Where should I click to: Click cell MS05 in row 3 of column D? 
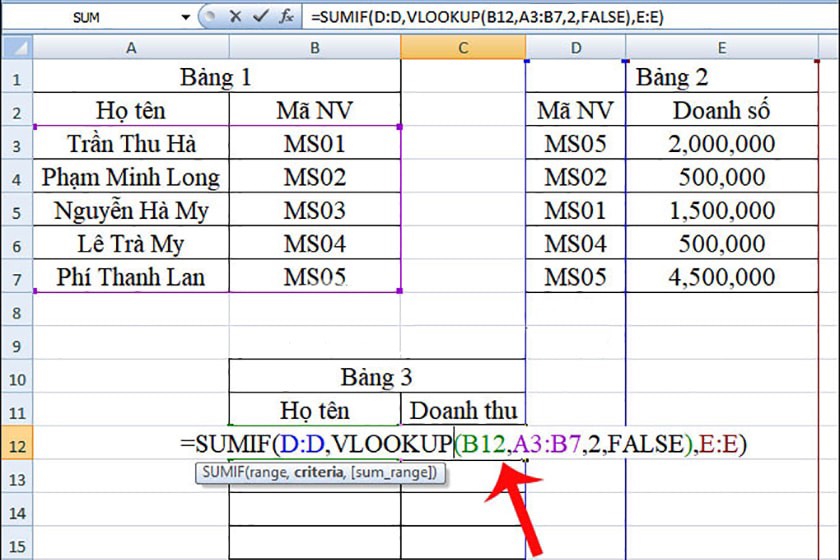pyautogui.click(x=576, y=143)
